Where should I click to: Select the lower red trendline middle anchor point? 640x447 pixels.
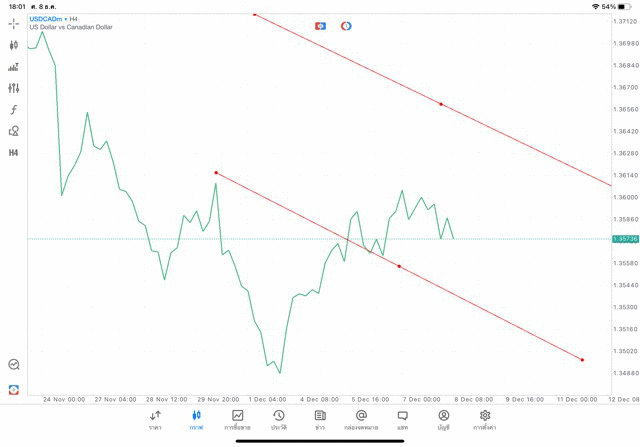pyautogui.click(x=399, y=266)
